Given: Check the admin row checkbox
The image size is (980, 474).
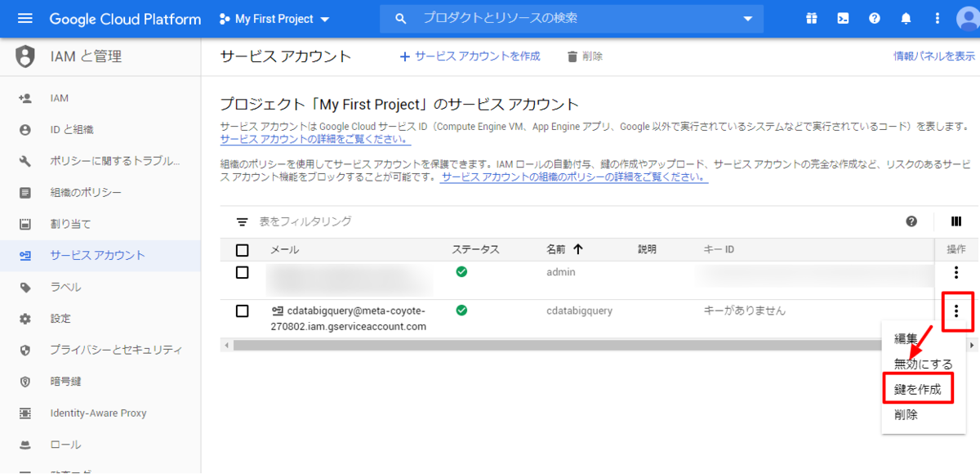Looking at the screenshot, I should (x=242, y=272).
